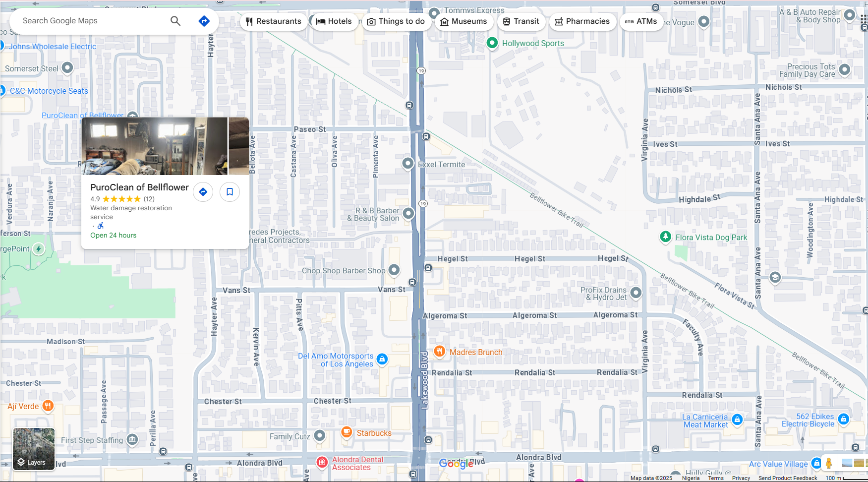Open the Street View pegman
The width and height of the screenshot is (868, 482).
pyautogui.click(x=829, y=463)
